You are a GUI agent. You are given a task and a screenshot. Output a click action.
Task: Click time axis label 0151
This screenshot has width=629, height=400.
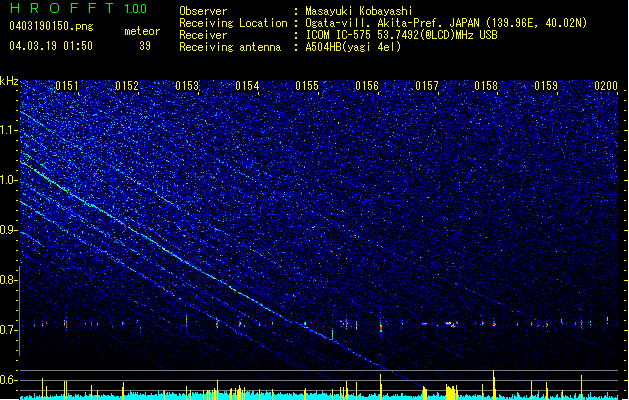click(x=67, y=86)
